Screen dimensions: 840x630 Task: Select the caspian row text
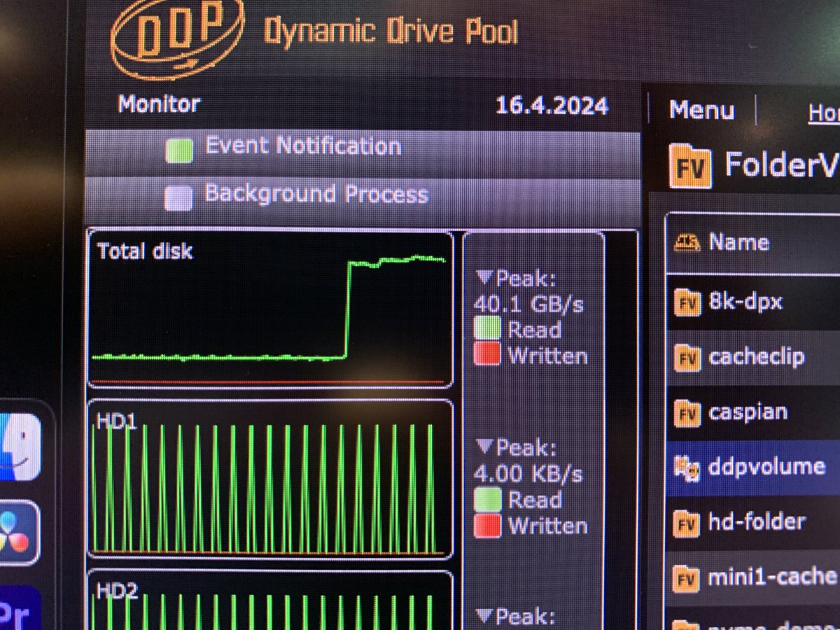pos(748,412)
